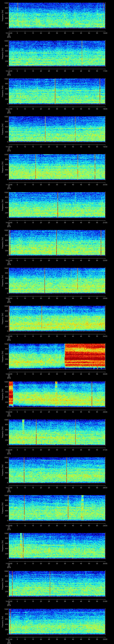This screenshot has width=114, height=644.
Task: Click the 14:26:00 time axis label
Action: tap(9, 450)
